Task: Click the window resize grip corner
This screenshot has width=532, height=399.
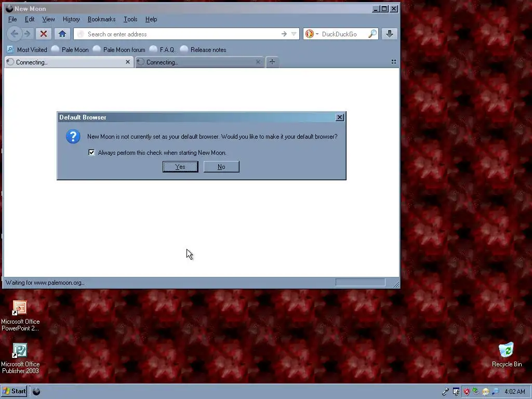Action: click(396, 284)
